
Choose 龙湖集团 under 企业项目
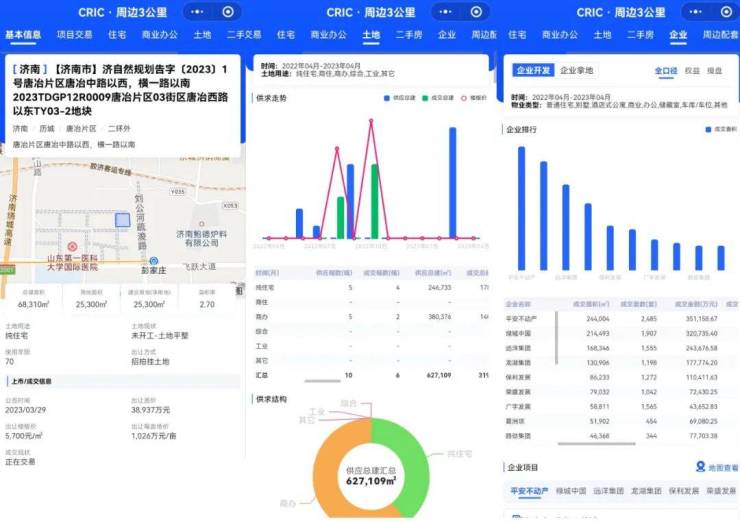(x=647, y=491)
